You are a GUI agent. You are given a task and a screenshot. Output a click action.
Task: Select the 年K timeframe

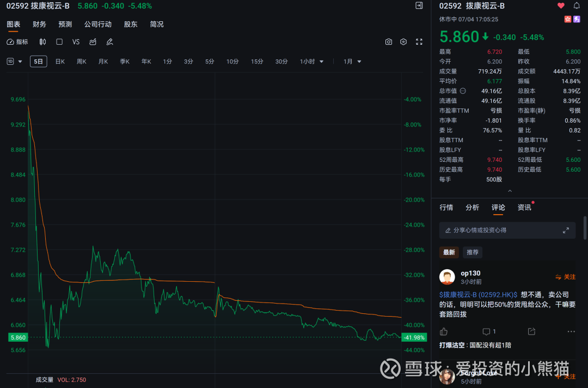click(146, 62)
